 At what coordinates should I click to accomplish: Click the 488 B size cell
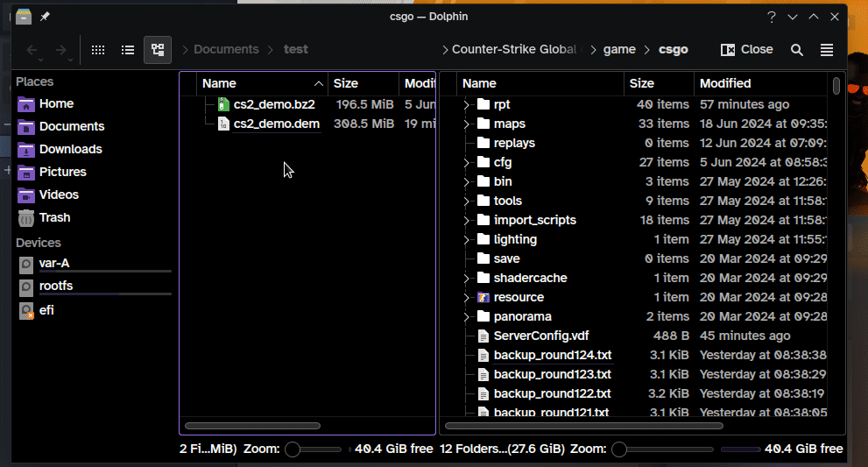(671, 336)
